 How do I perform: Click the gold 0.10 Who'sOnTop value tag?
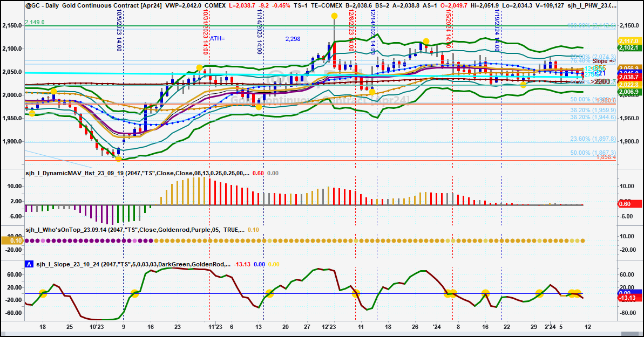[x=13, y=240]
